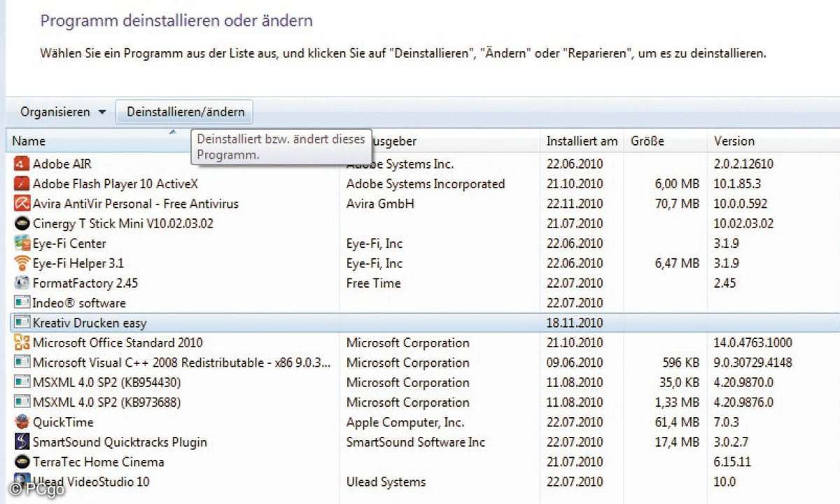
Task: Click the QuickTime program icon
Action: 21,422
